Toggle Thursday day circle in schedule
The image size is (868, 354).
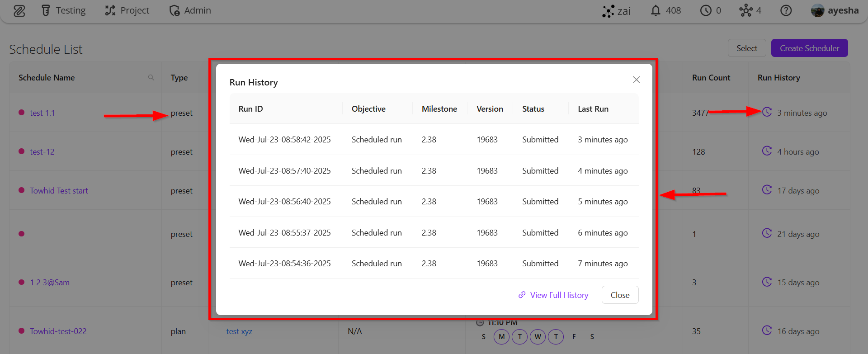tap(556, 337)
